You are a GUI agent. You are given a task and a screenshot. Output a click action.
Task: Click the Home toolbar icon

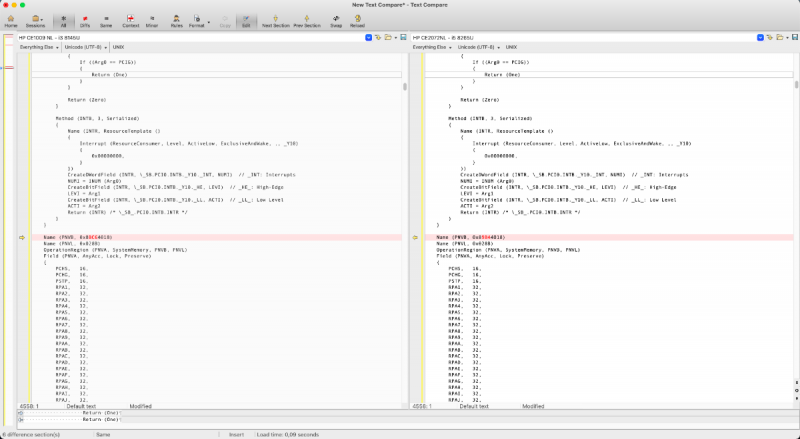[x=10, y=20]
